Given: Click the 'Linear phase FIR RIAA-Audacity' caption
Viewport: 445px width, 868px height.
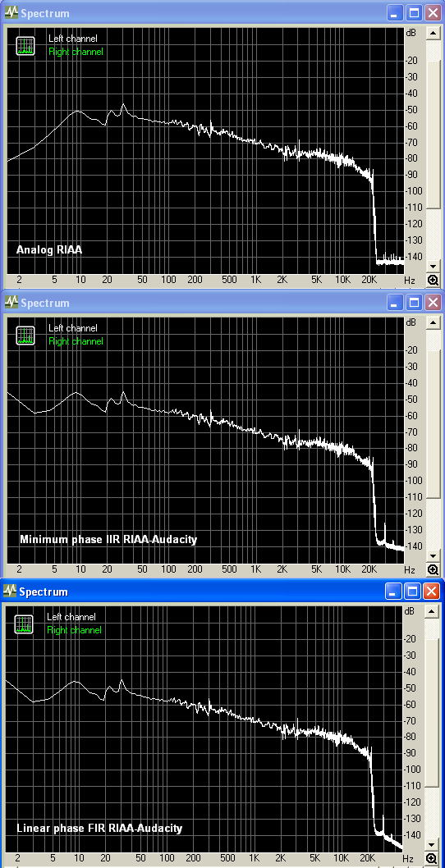Looking at the screenshot, I should click(99, 829).
